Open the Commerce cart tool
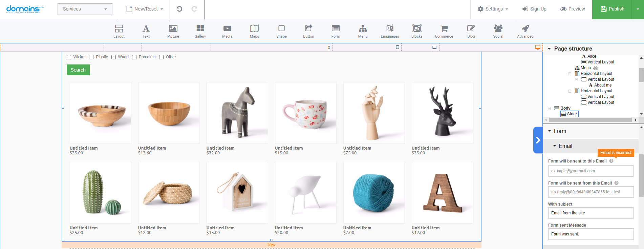 pos(444,31)
